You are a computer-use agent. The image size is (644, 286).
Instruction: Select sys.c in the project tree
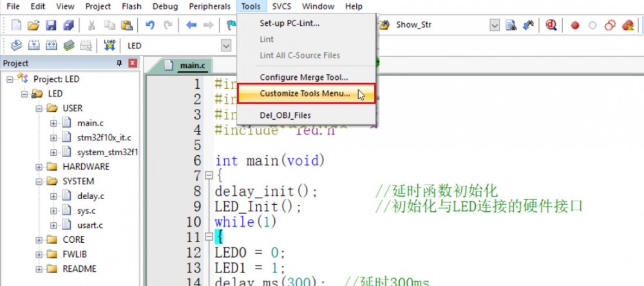(86, 211)
